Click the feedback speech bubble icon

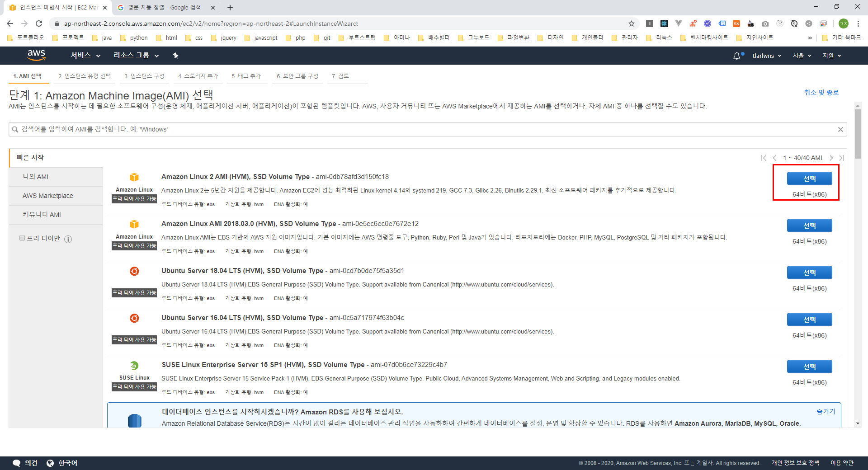pyautogui.click(x=17, y=463)
